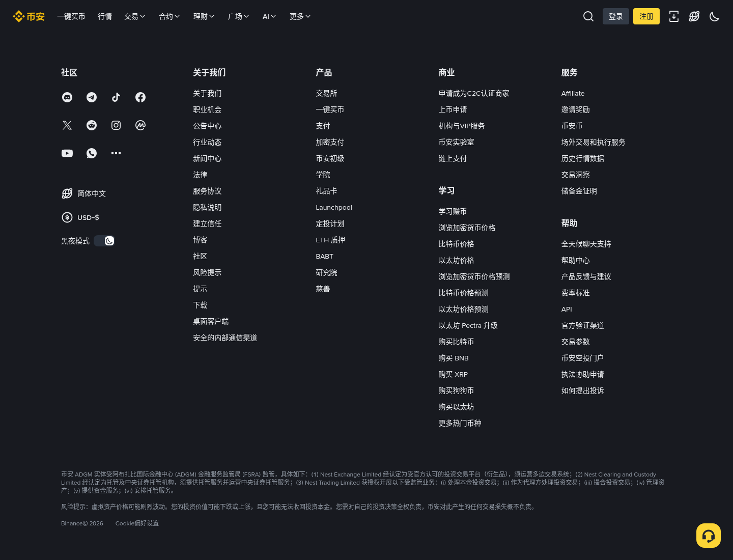Open the 慈善 link
Image resolution: width=733 pixels, height=560 pixels.
pyautogui.click(x=323, y=289)
